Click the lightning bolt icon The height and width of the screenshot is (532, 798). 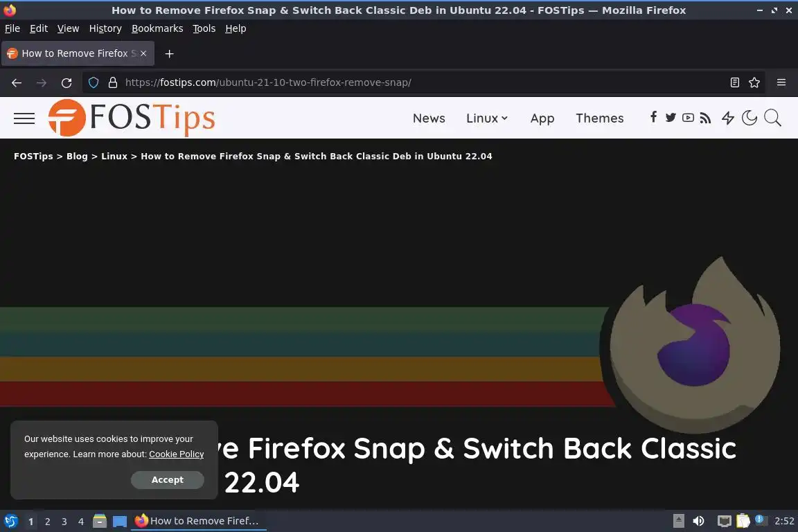(x=728, y=118)
